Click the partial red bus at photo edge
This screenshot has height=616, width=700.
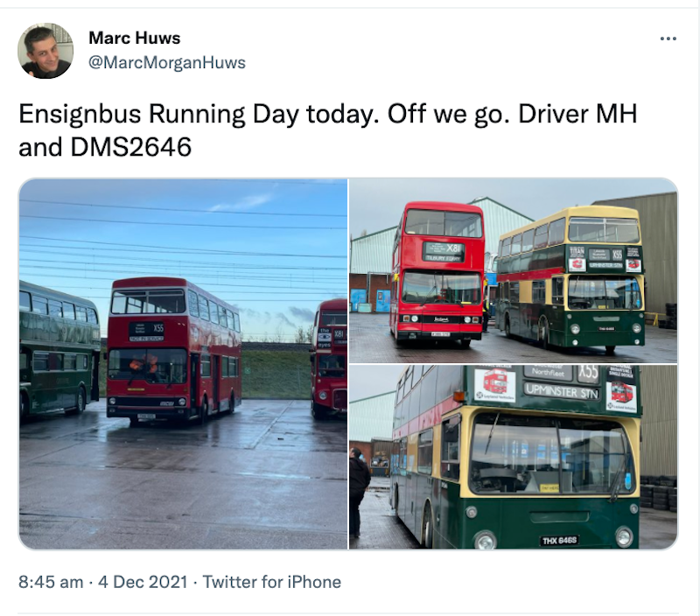(330, 359)
